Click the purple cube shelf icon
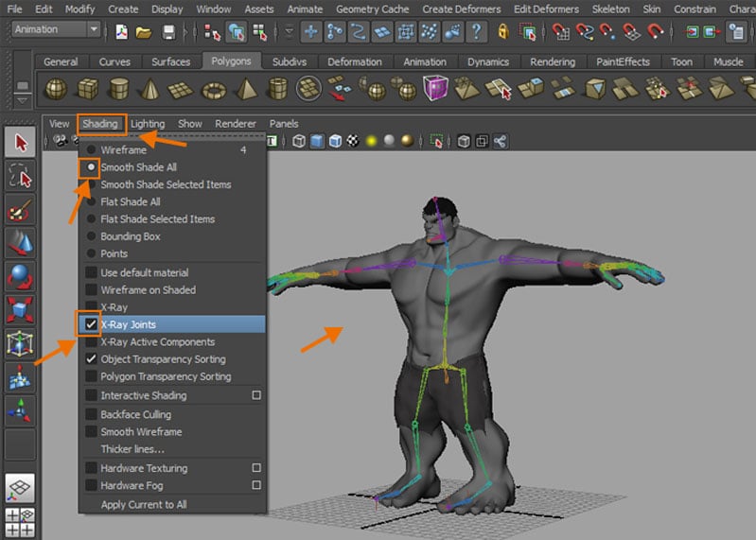 click(436, 90)
